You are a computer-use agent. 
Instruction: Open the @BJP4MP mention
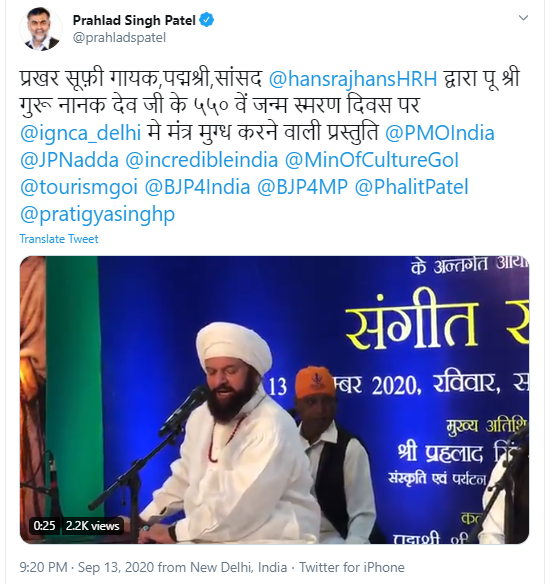302,187
